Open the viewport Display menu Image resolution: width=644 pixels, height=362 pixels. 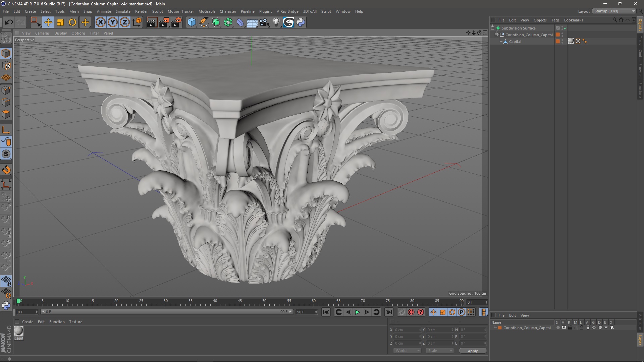60,33
